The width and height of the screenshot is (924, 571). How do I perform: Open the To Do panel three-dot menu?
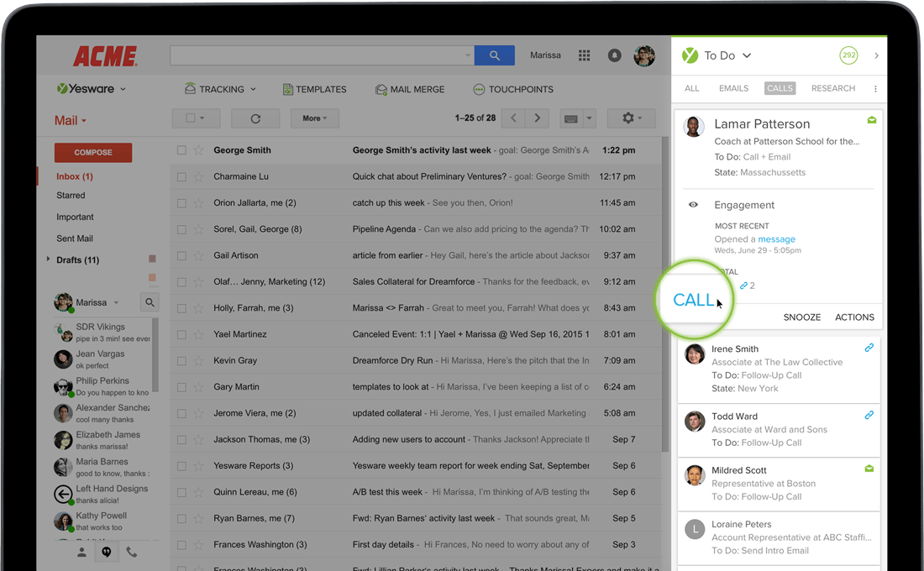point(875,88)
